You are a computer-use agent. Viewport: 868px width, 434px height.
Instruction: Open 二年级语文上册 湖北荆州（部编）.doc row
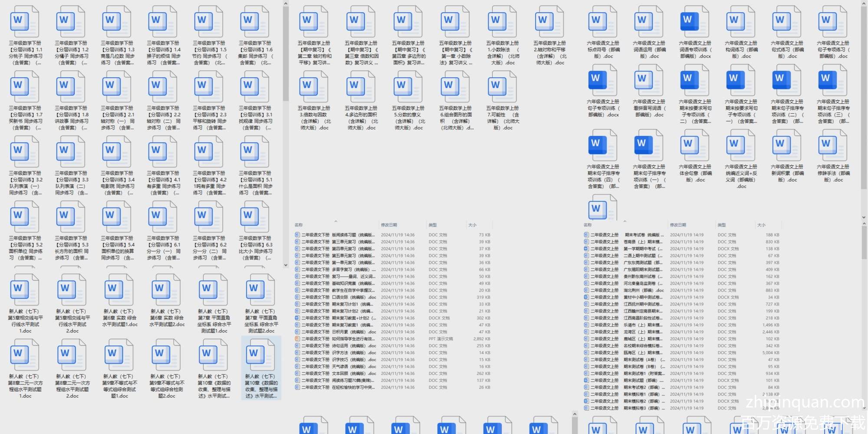click(x=643, y=290)
